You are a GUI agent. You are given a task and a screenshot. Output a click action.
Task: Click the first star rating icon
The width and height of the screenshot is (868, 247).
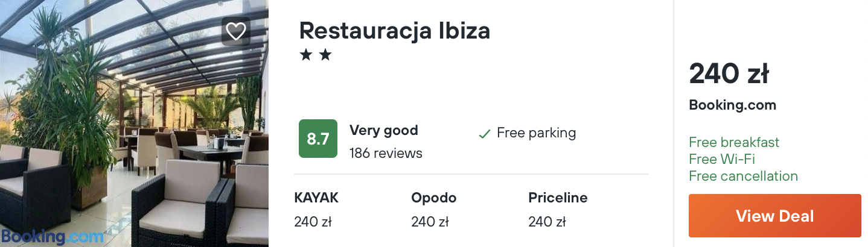pyautogui.click(x=306, y=55)
